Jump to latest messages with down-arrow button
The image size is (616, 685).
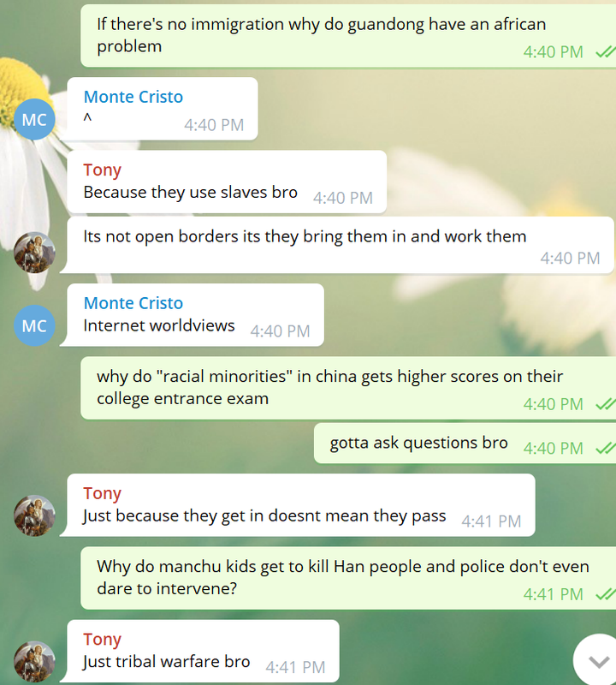599,661
